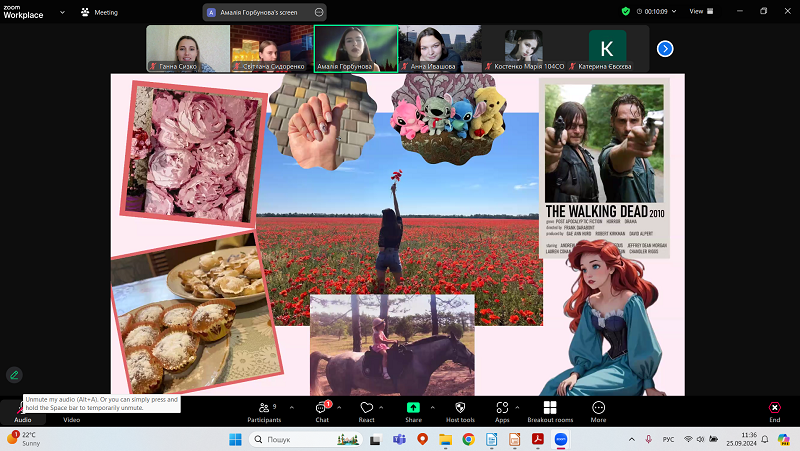This screenshot has width=800, height=451.
Task: Expand the Share options chevron
Action: coord(433,408)
